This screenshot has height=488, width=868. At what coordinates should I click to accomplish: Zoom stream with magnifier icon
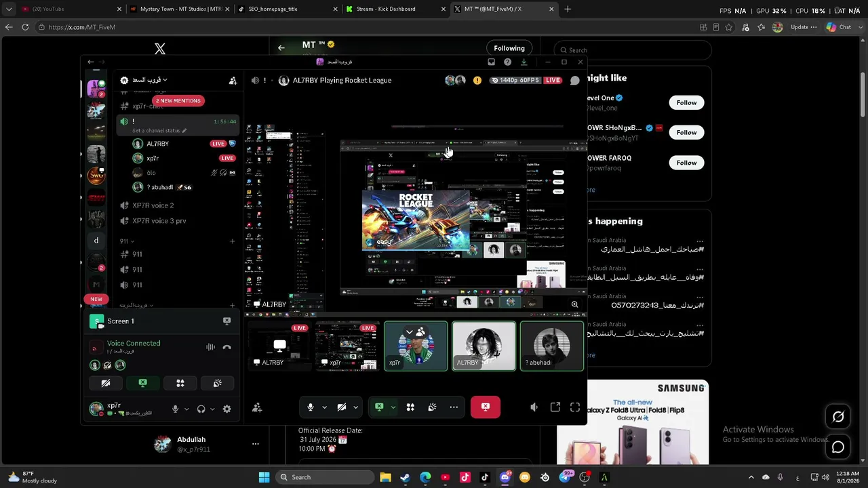(x=575, y=304)
